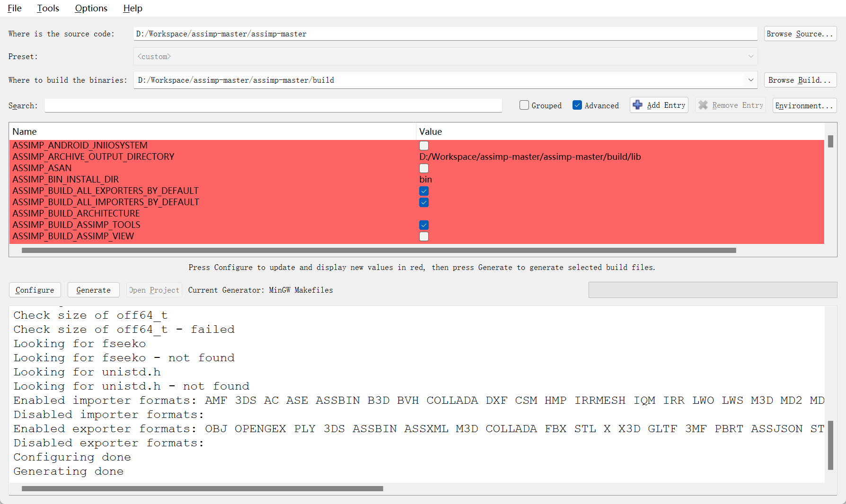Click the plus icon on Add Entry

point(637,105)
